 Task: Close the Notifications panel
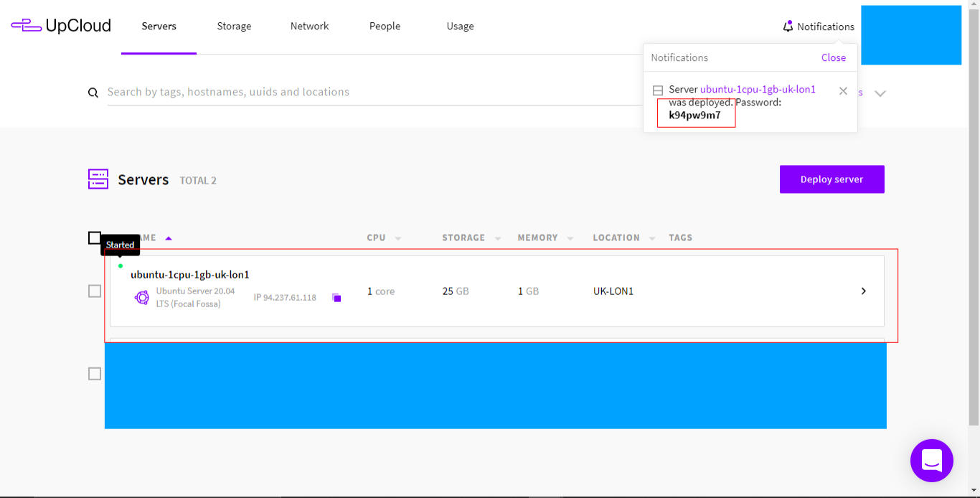click(833, 57)
